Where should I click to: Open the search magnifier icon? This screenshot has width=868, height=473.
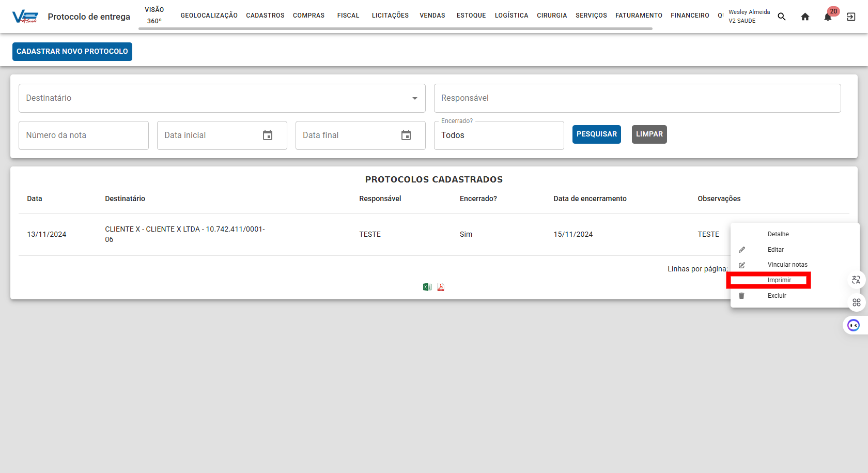[782, 17]
